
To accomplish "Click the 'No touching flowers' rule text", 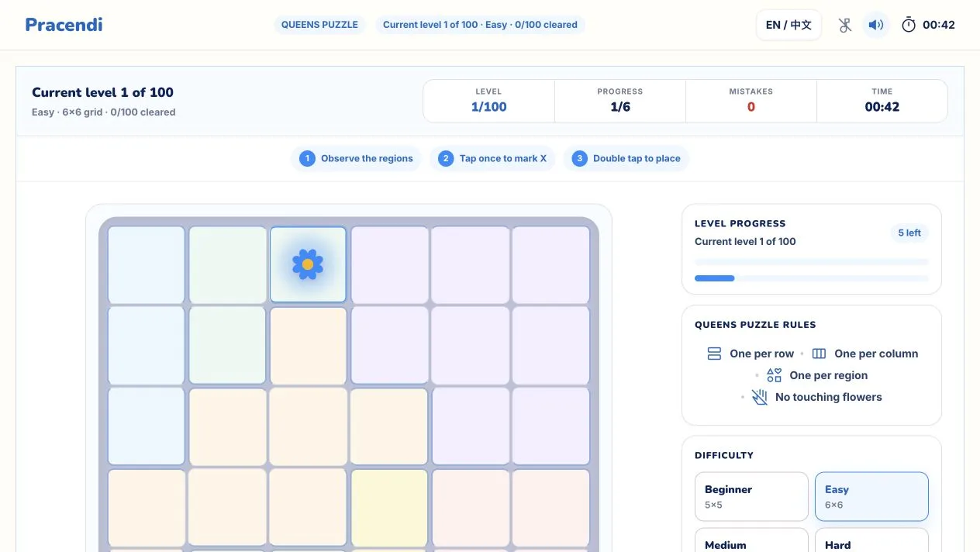I will [x=828, y=397].
